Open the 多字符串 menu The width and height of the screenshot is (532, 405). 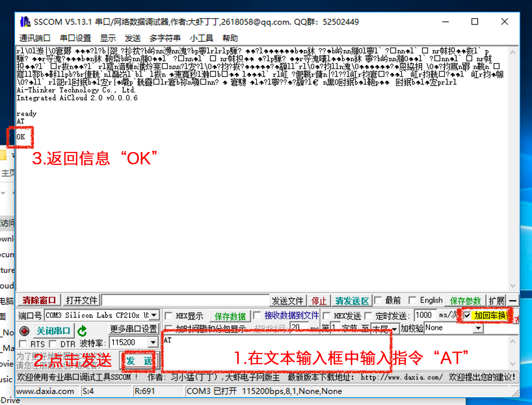coord(165,38)
